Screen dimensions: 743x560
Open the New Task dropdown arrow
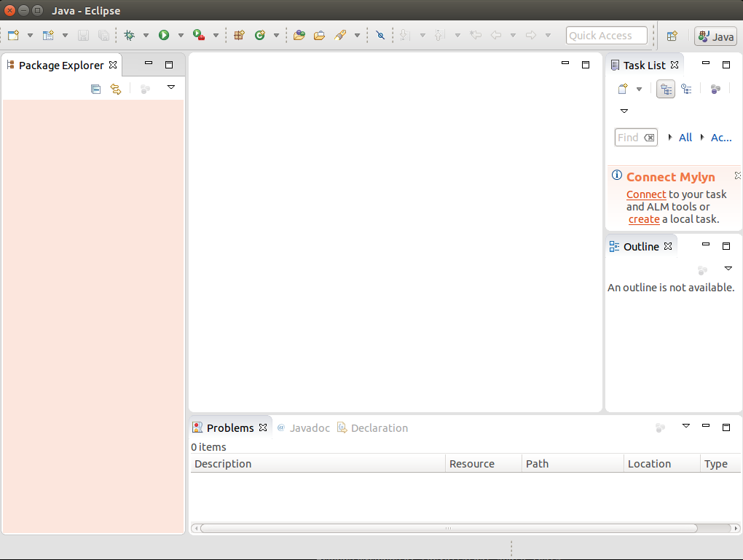point(639,89)
